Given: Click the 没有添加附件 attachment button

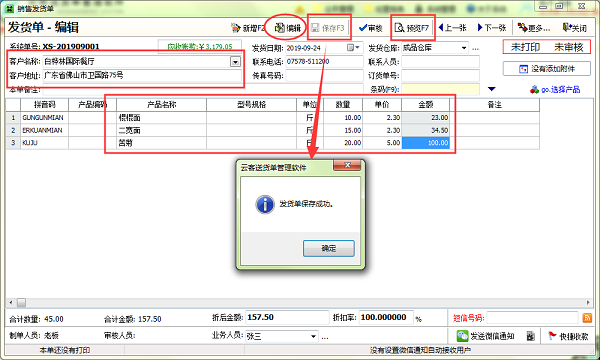Looking at the screenshot, I should click(546, 69).
